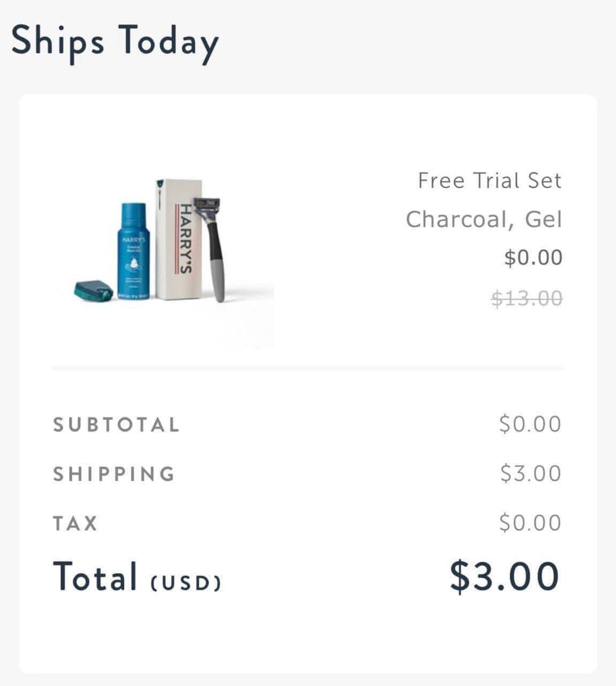616x686 pixels.
Task: Click the TAX label
Action: tap(75, 523)
